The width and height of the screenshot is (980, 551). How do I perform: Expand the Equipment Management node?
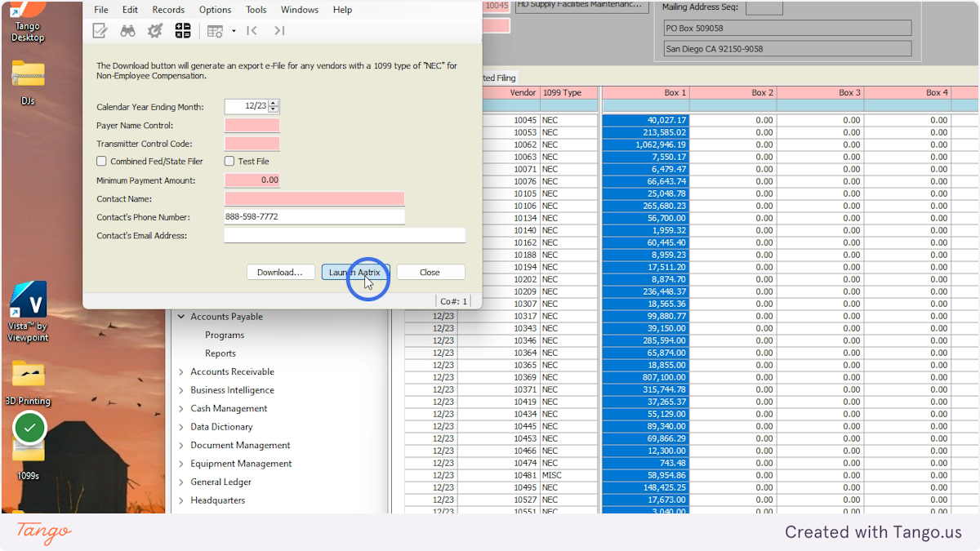pos(180,464)
